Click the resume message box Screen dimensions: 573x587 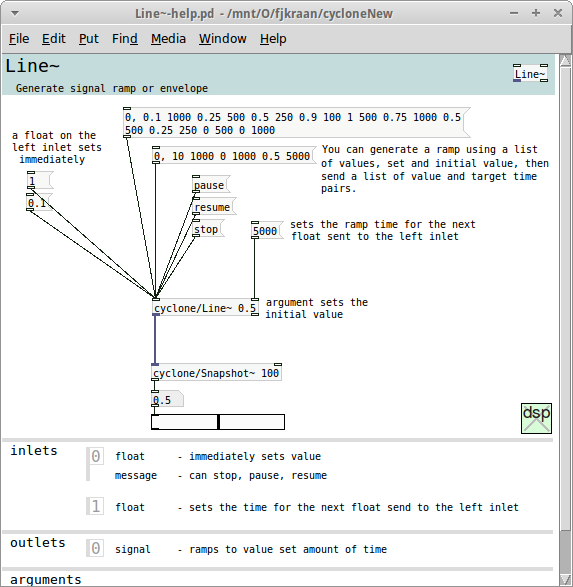tap(213, 207)
